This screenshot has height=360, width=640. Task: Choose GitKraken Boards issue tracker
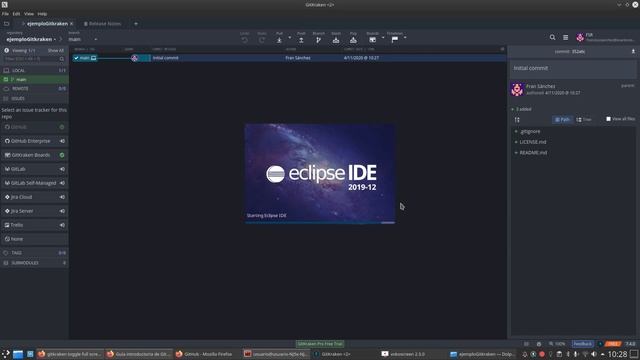click(x=34, y=155)
